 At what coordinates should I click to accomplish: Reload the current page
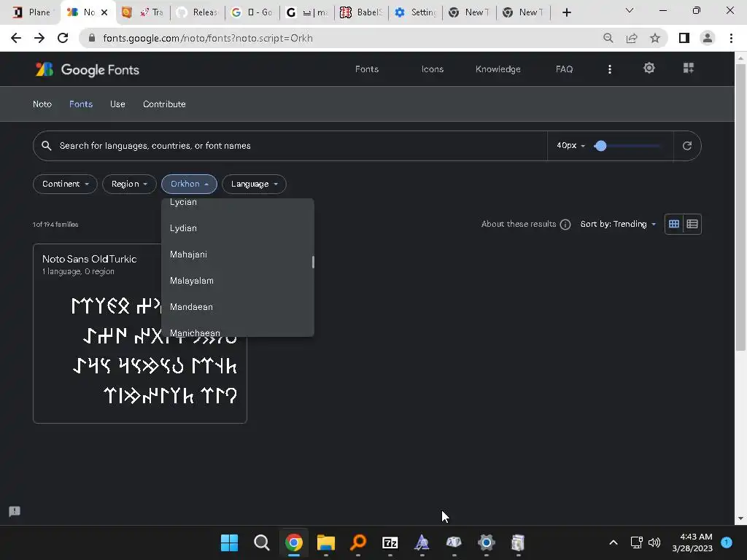point(63,38)
